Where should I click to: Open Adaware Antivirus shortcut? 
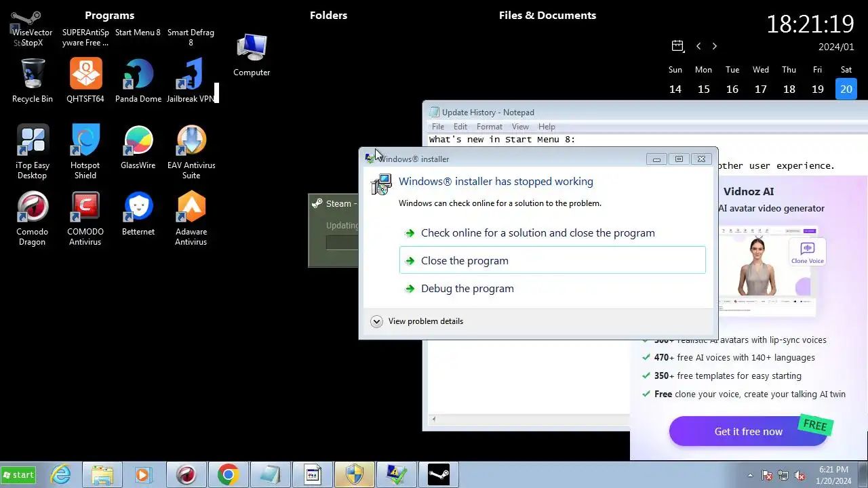point(191,218)
